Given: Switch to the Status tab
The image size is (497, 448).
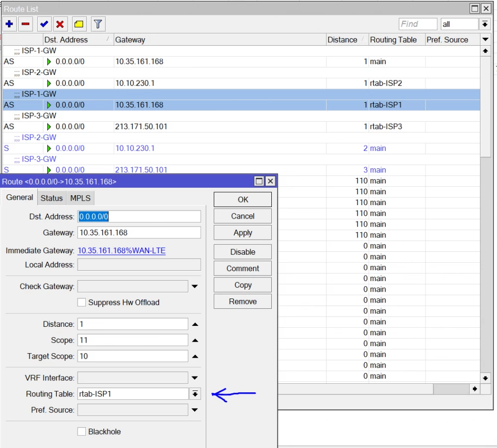Looking at the screenshot, I should point(51,198).
